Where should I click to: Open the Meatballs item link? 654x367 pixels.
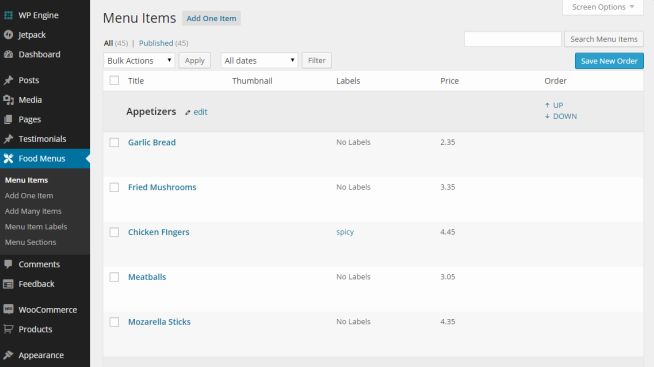coord(147,277)
